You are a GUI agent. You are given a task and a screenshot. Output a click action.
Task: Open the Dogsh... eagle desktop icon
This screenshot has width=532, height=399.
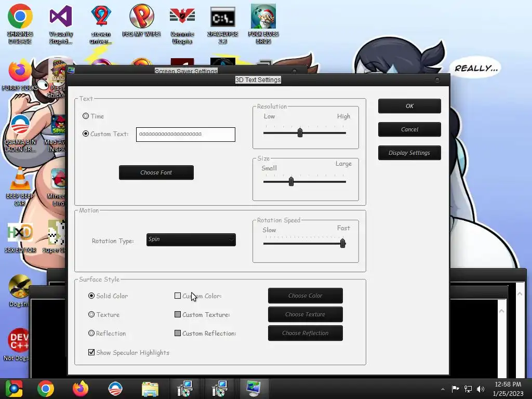19,290
